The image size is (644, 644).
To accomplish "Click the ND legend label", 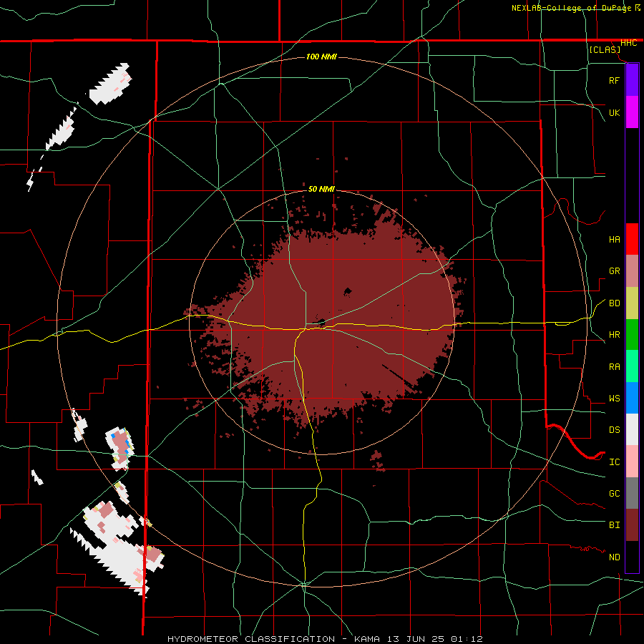I will [x=614, y=557].
